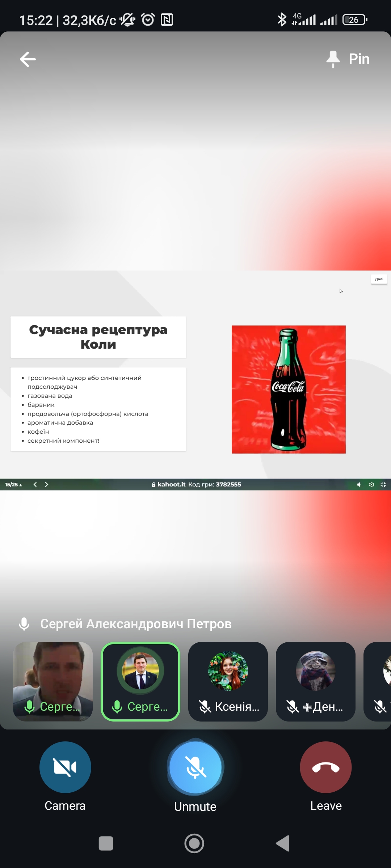Toggle the Camera button on
This screenshot has width=391, height=868.
[65, 767]
